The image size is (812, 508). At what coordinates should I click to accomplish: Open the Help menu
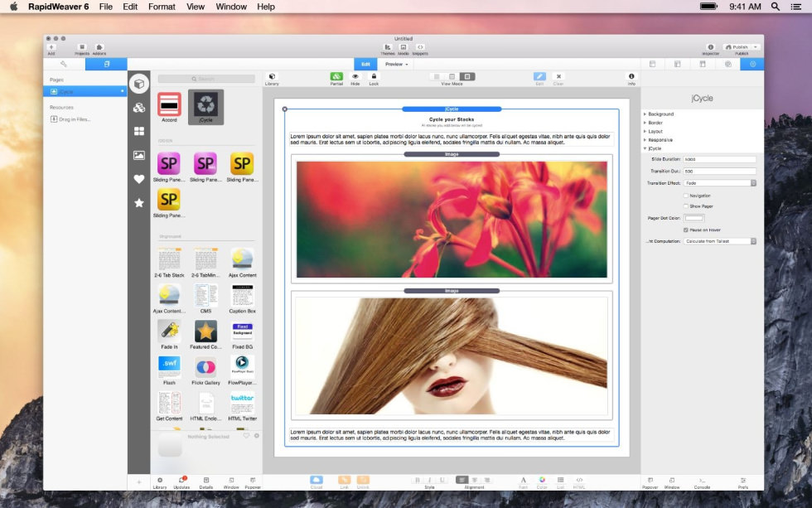click(x=266, y=7)
